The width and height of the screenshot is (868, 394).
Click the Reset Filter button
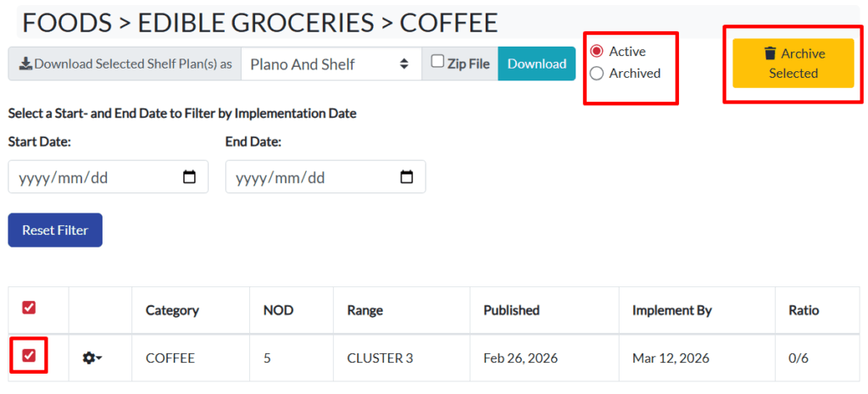click(55, 230)
